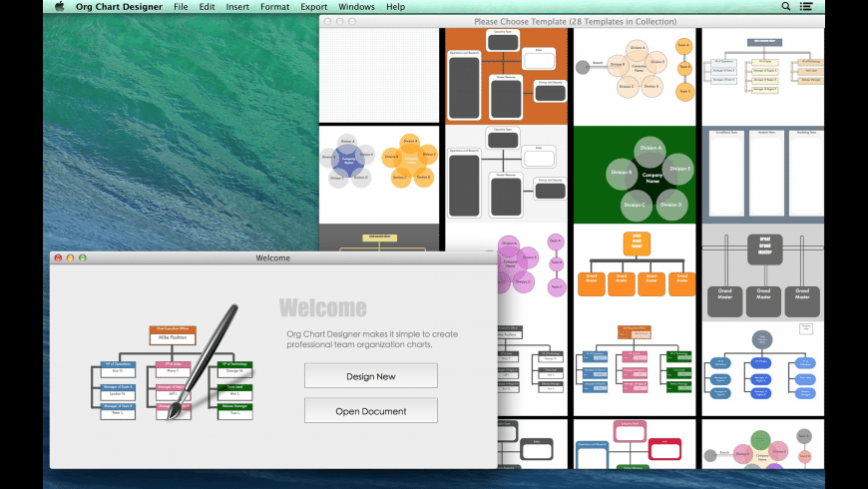
Task: Click the org chart paintbrush illustration in the Welcome window
Action: (x=173, y=363)
